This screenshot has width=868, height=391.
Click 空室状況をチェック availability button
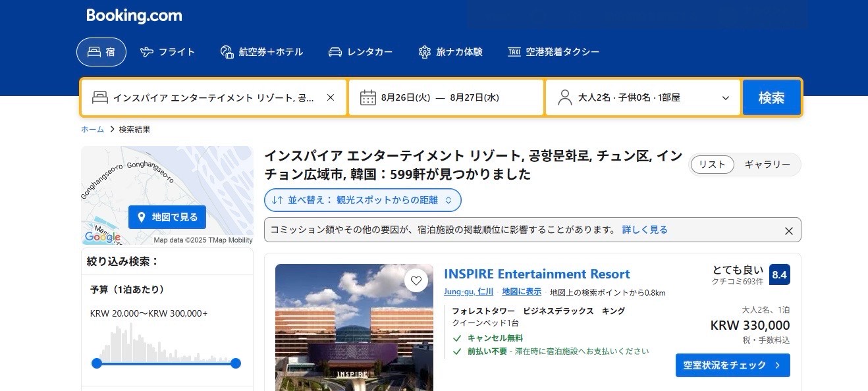[733, 365]
